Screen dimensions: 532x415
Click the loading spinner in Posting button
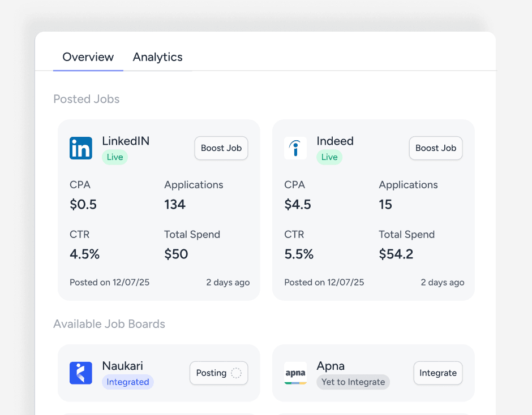(236, 373)
